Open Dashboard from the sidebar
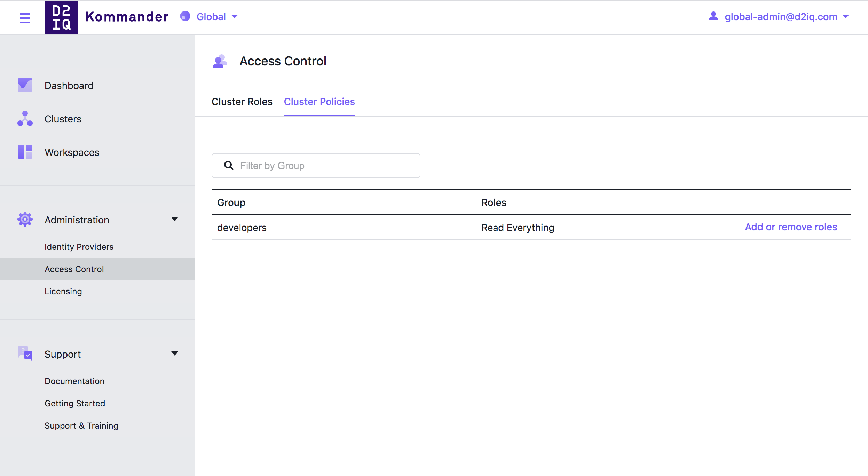The height and width of the screenshot is (476, 868). [69, 86]
